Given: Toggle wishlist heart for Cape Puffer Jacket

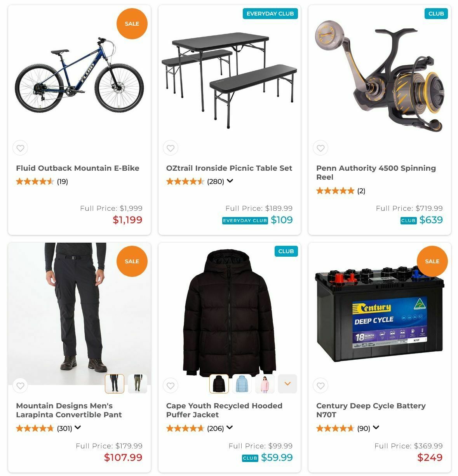Looking at the screenshot, I should (171, 385).
